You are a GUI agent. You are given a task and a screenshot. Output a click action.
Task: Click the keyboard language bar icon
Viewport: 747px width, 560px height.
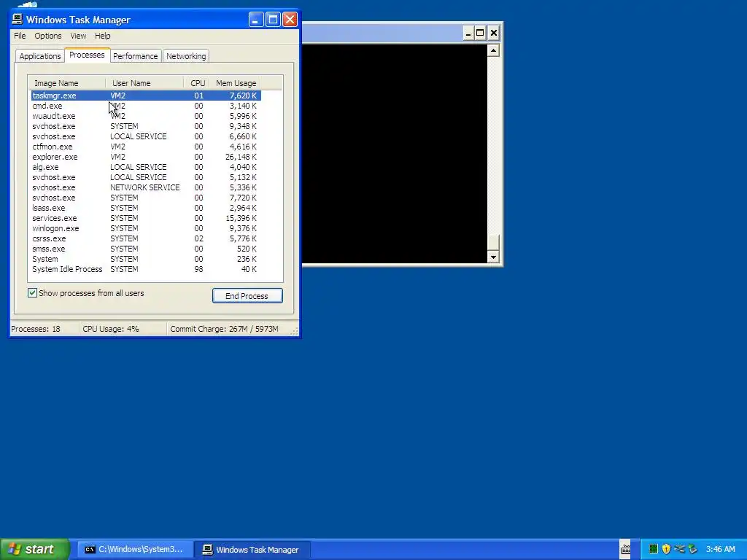click(625, 549)
